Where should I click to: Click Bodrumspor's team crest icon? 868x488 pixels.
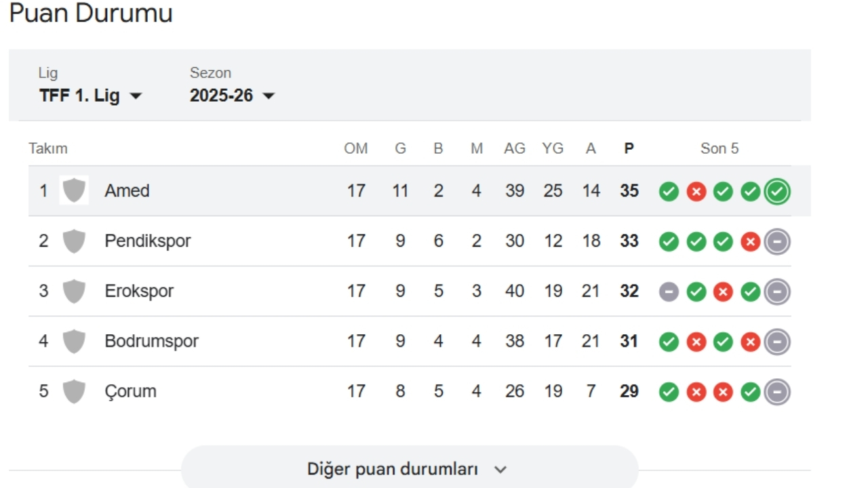[x=74, y=342]
